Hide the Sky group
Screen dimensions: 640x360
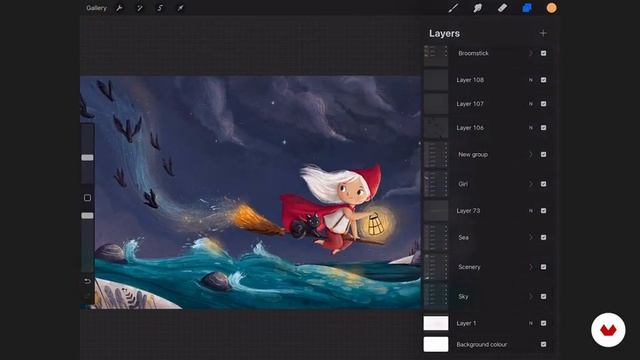point(543,296)
